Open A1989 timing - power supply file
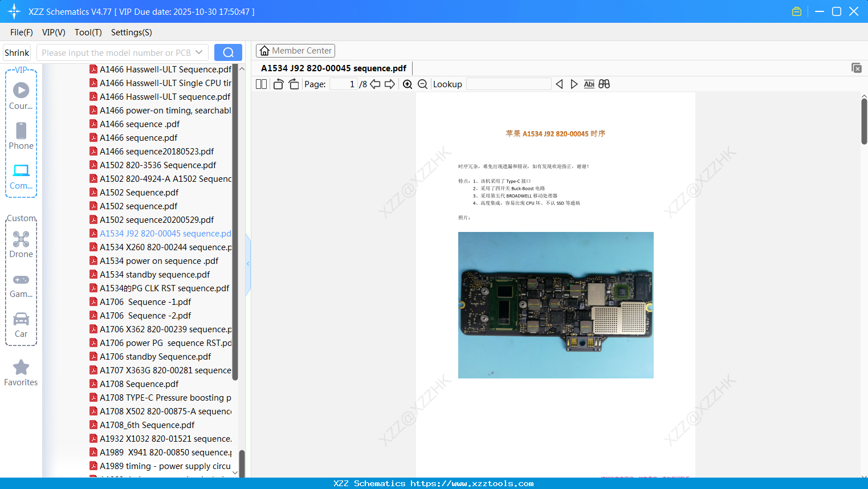Viewport: 868px width, 489px height. click(x=161, y=466)
